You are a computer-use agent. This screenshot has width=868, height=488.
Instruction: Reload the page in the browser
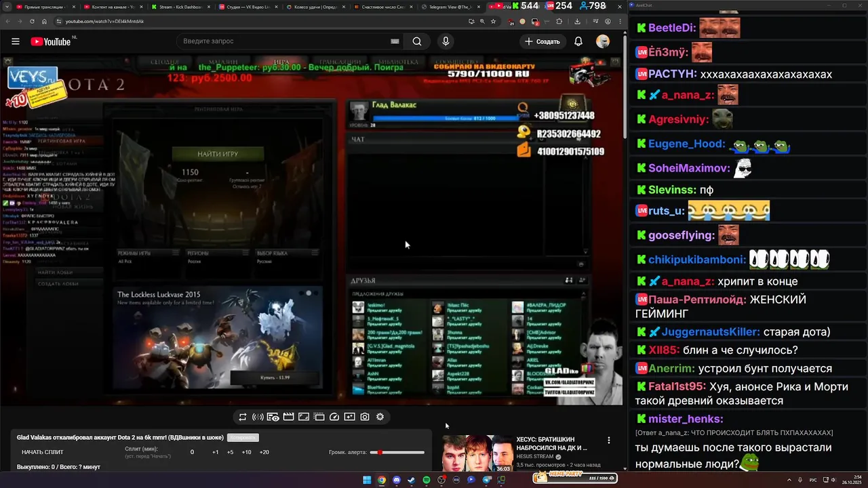tap(32, 21)
